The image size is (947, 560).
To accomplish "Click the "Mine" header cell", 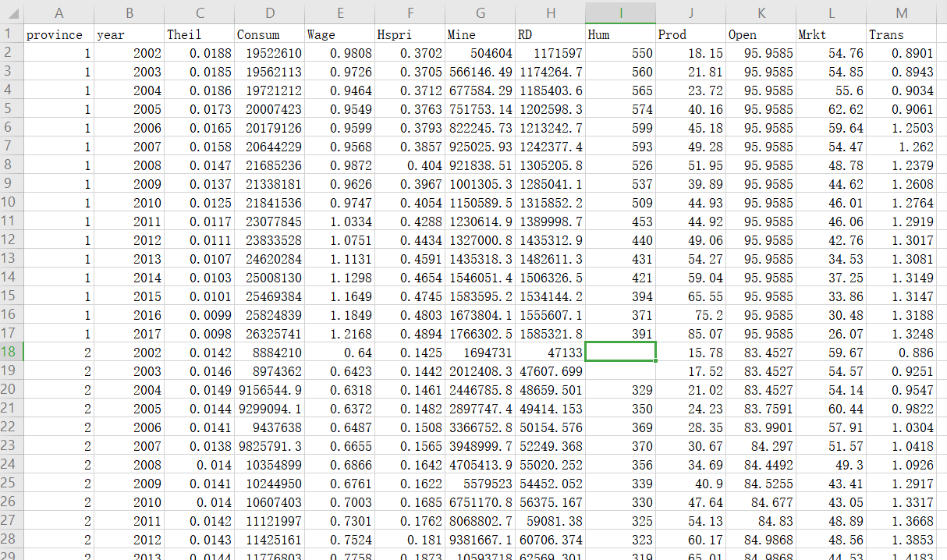I will click(x=481, y=34).
